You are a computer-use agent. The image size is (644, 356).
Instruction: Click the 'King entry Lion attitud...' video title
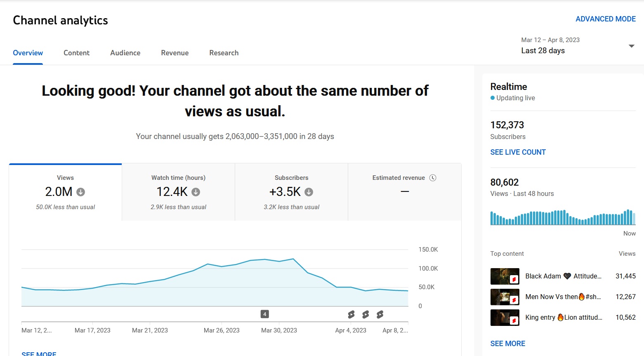coord(564,317)
